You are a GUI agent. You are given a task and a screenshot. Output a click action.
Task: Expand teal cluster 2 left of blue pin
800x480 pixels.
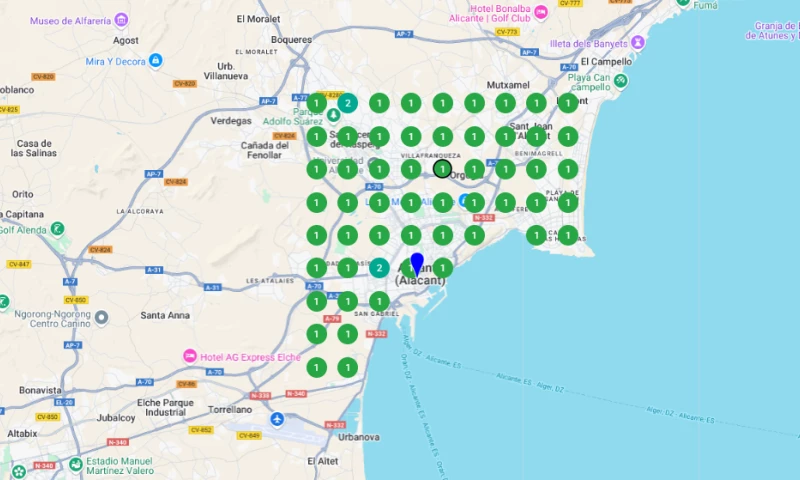coord(379,268)
